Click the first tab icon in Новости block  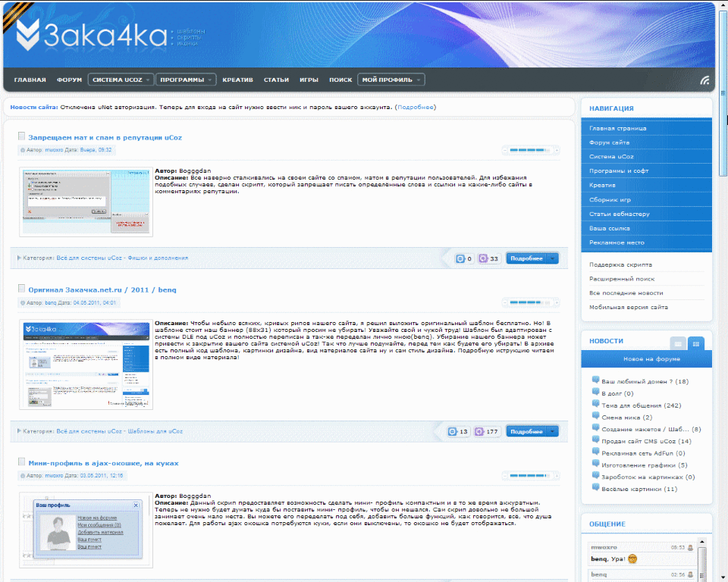678,343
